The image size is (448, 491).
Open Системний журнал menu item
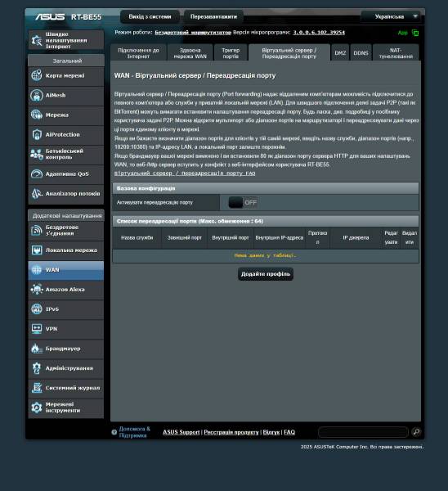(x=66, y=388)
